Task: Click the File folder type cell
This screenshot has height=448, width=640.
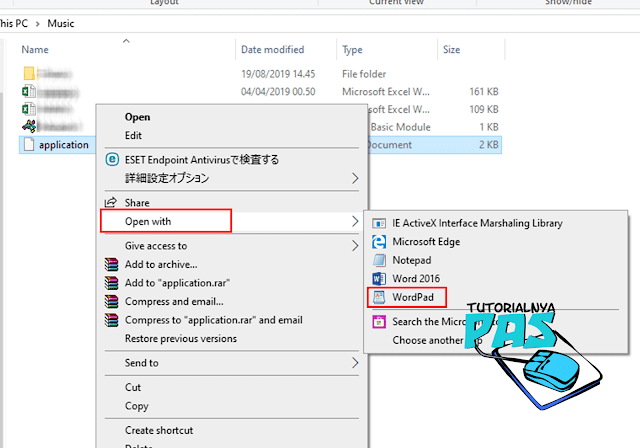Action: tap(364, 74)
